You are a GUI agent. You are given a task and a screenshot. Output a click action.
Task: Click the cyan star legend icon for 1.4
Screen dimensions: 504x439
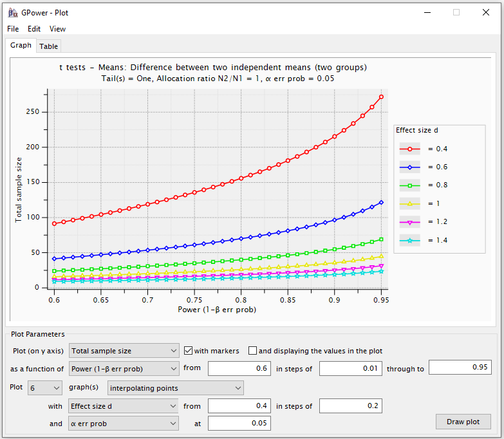pos(409,240)
